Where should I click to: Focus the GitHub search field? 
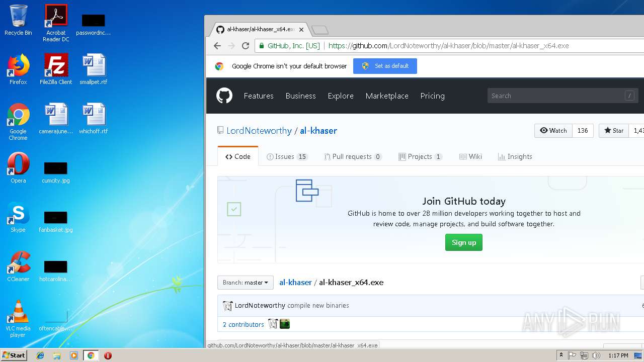(x=562, y=96)
